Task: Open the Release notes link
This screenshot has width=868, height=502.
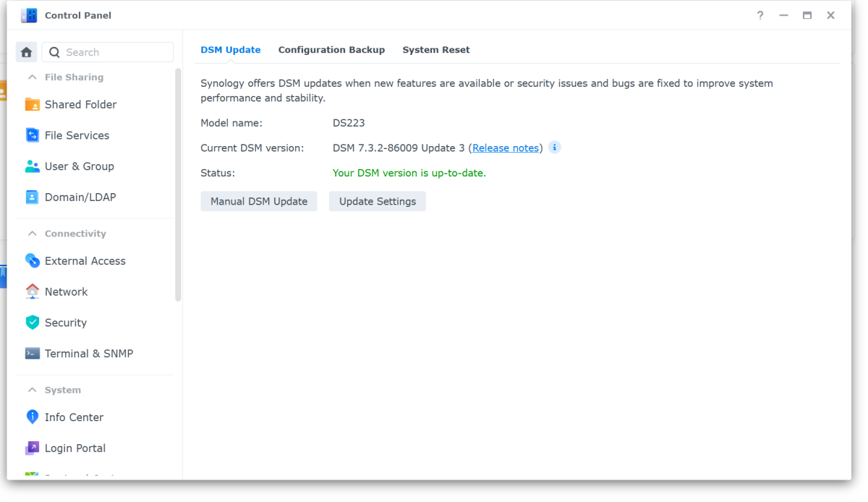Action: [x=506, y=148]
